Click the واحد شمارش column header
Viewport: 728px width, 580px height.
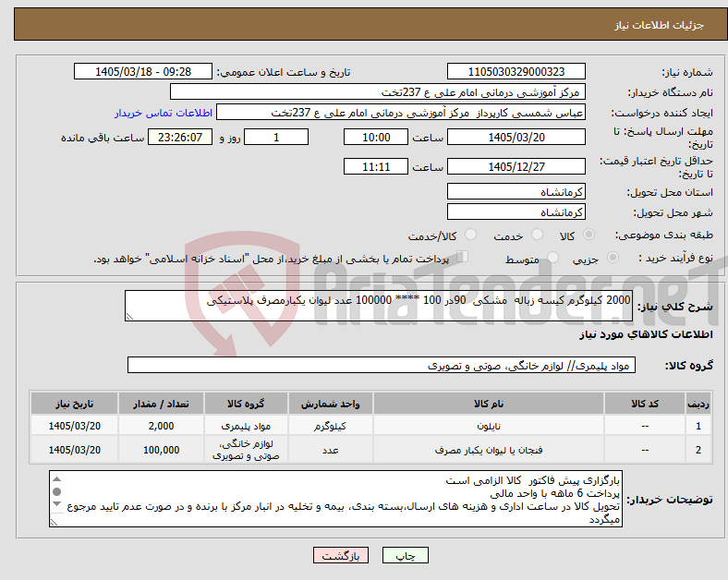330,404
